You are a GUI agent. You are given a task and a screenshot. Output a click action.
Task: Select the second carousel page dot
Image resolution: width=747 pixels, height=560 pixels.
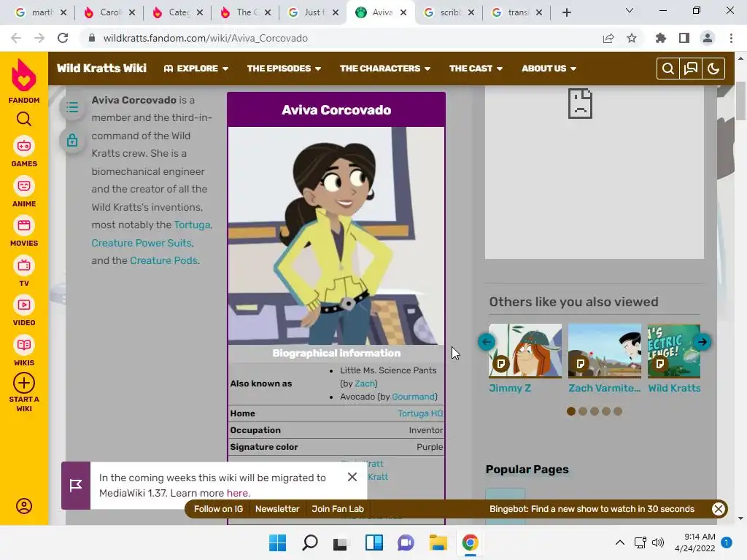point(583,411)
